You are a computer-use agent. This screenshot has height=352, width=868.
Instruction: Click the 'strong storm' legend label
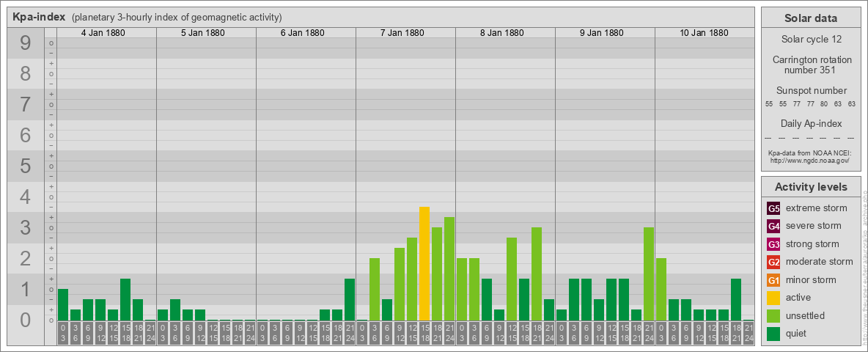tap(812, 244)
